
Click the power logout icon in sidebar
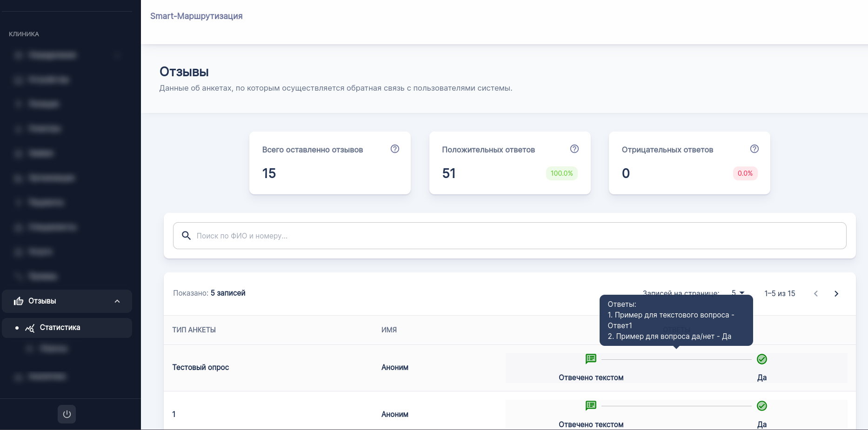[67, 414]
